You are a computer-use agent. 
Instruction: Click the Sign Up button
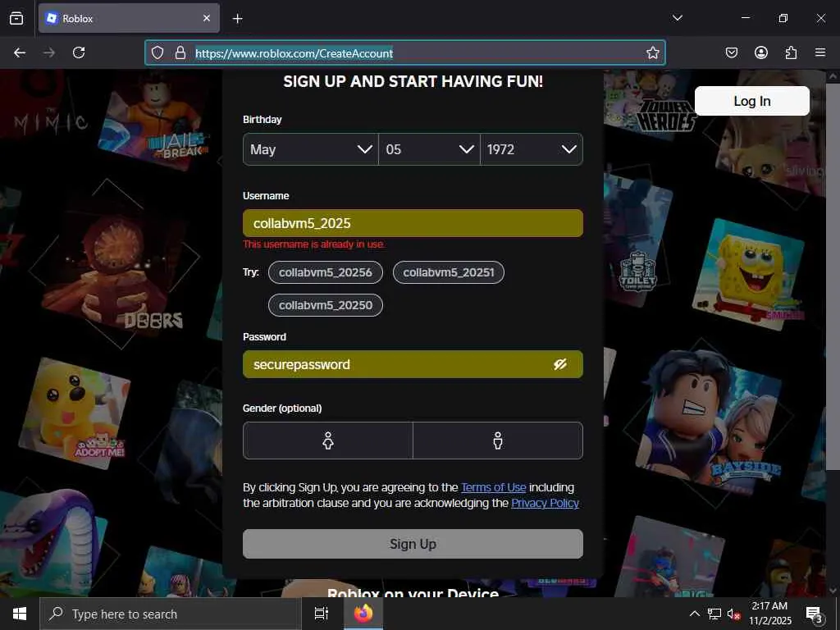tap(413, 544)
